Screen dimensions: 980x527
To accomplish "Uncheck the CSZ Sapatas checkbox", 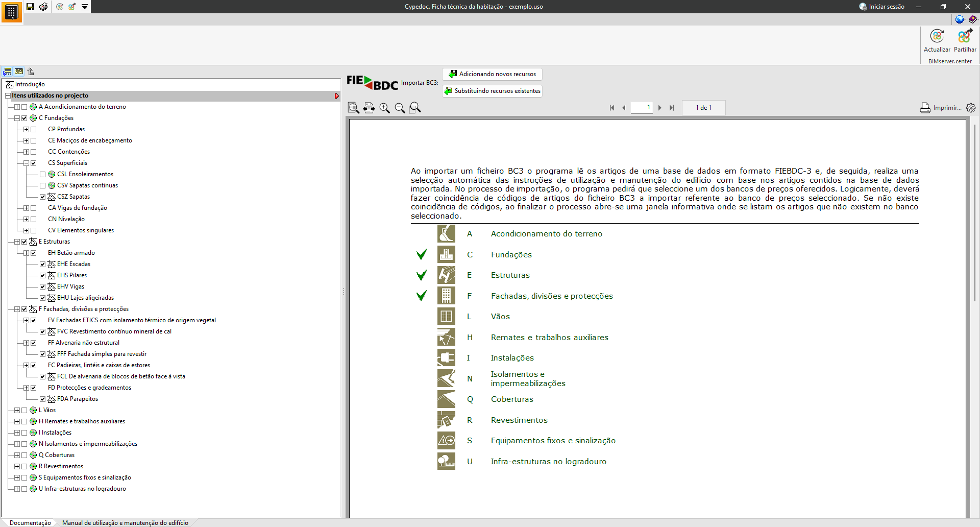I will (43, 197).
